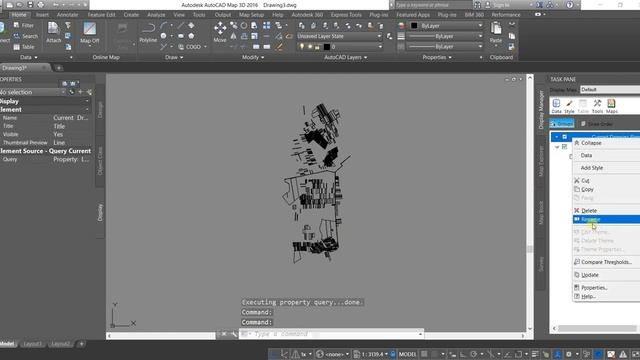Click the Save icon in quick access toolbar
The height and width of the screenshot is (360, 640).
click(x=30, y=5)
